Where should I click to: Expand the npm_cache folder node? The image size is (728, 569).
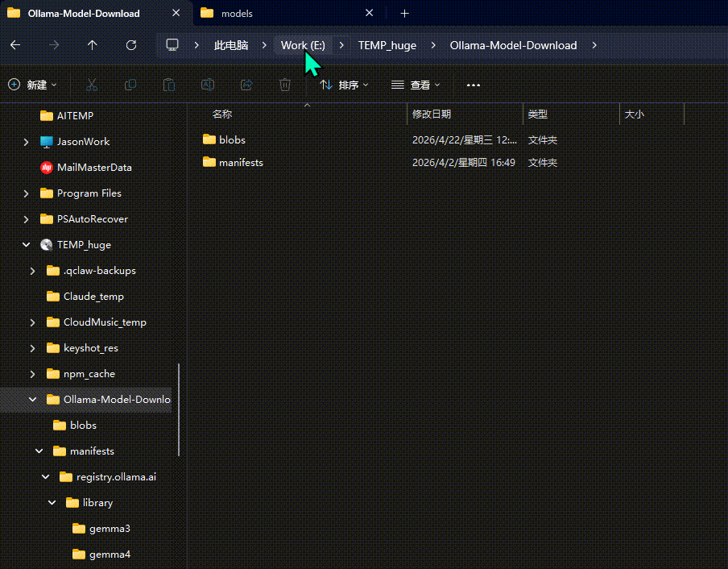click(x=32, y=374)
